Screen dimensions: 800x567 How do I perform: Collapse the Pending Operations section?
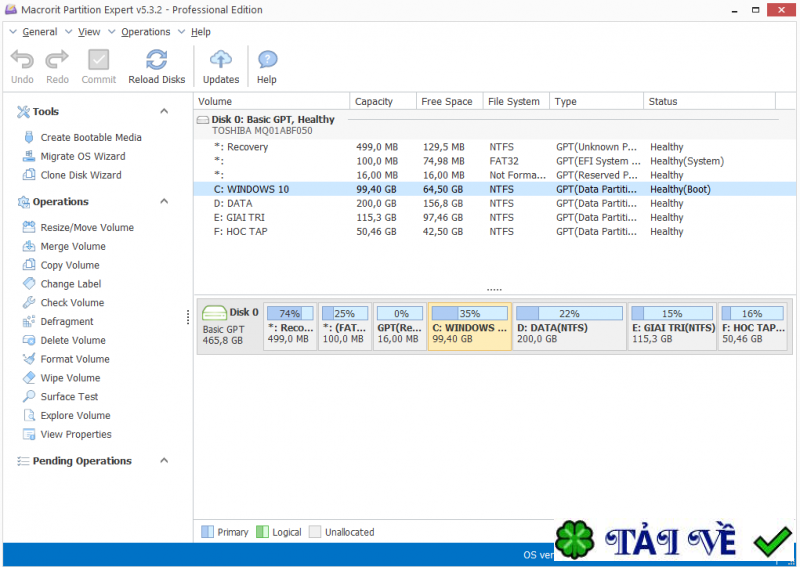[x=164, y=460]
